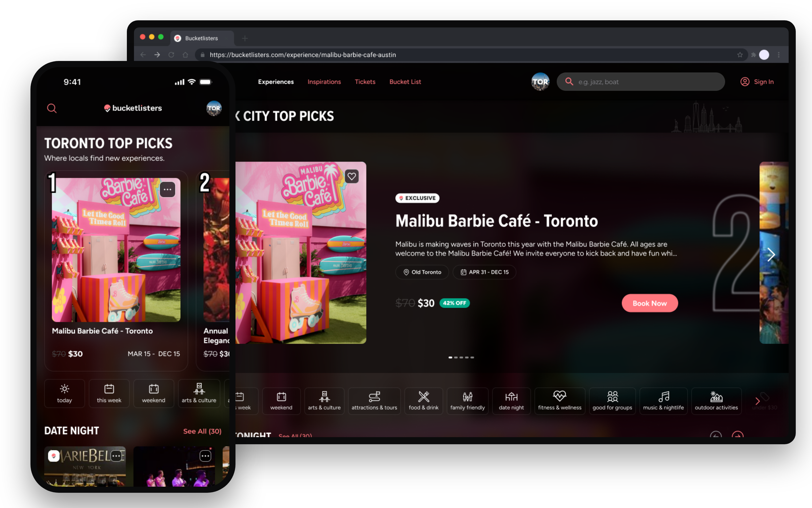
Task: Open Tickets nav tab
Action: click(365, 82)
